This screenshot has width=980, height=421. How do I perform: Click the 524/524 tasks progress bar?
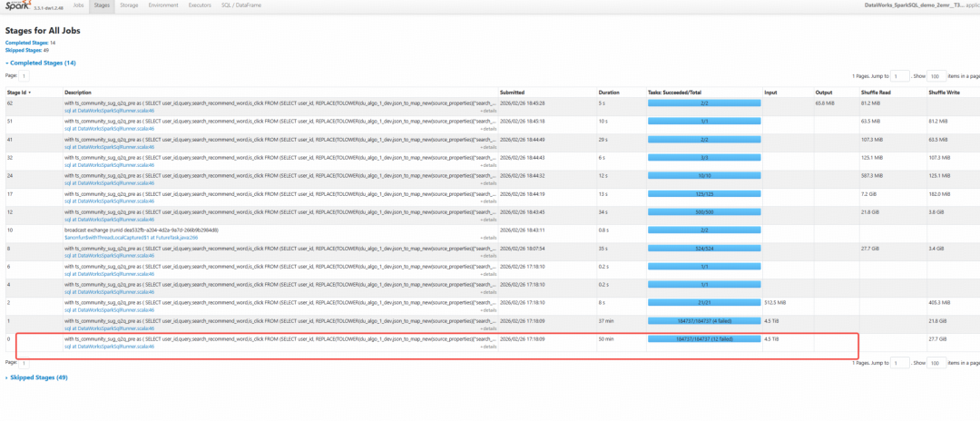coord(704,248)
